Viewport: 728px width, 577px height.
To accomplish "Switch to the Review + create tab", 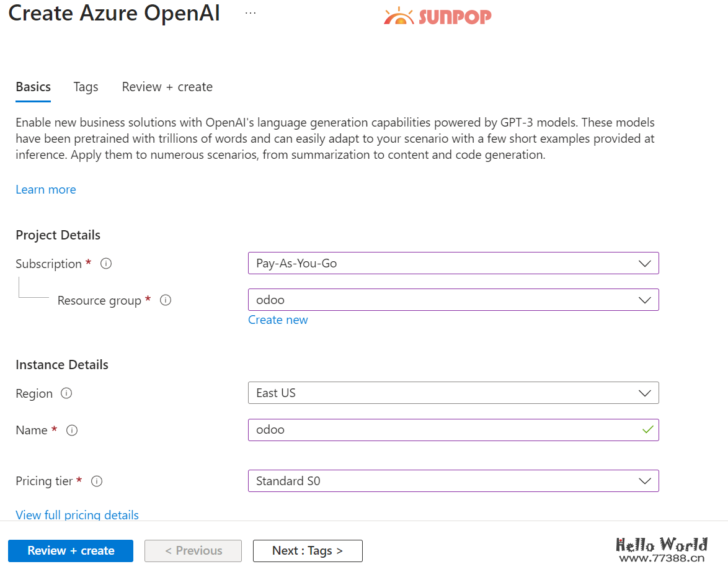I will point(167,87).
